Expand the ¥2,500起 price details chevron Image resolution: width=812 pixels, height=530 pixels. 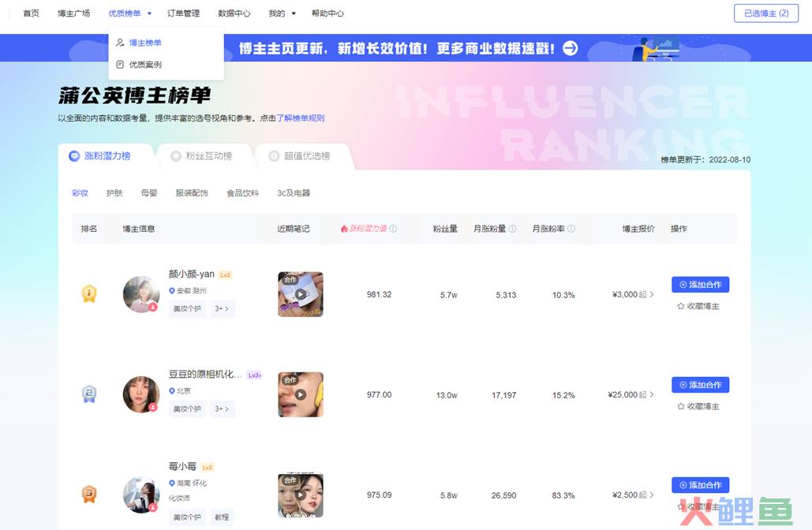pos(652,495)
